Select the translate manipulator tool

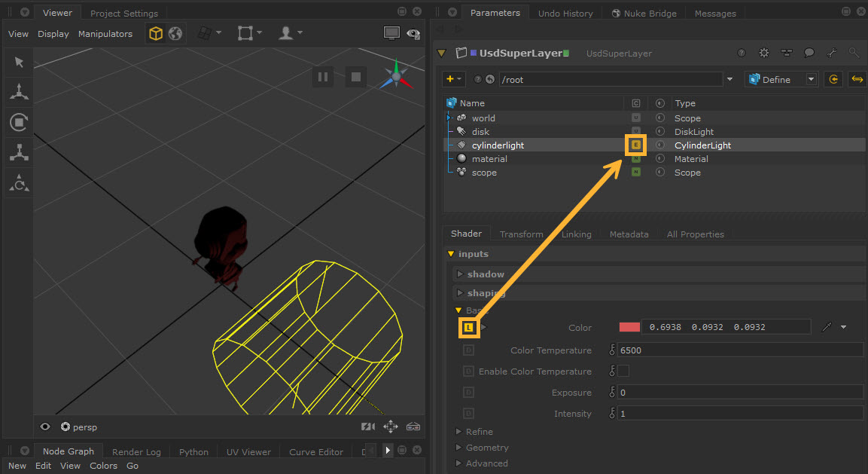19,92
